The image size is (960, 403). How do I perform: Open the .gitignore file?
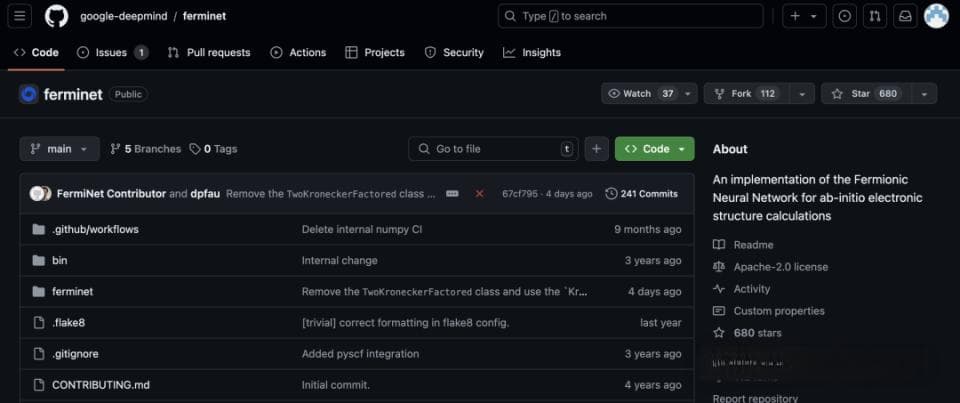click(x=75, y=354)
